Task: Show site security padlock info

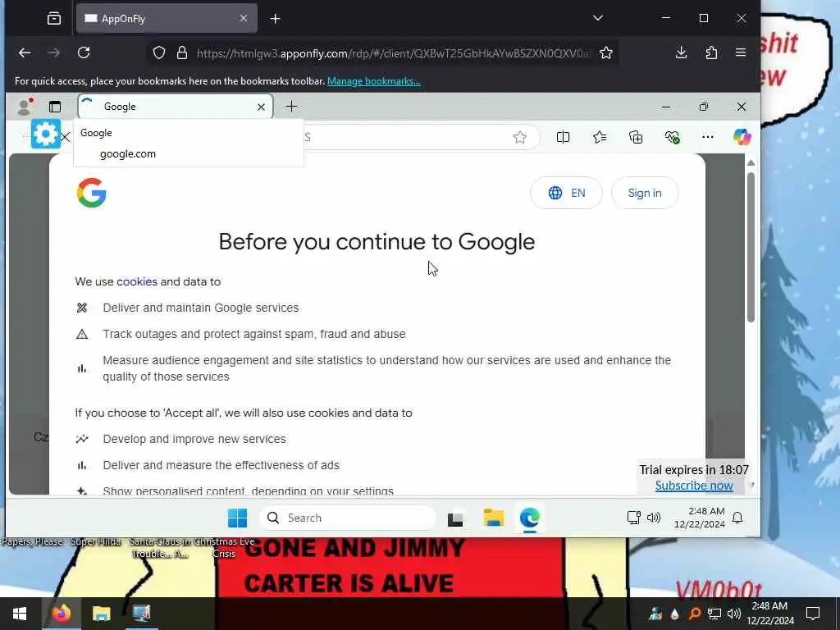Action: pyautogui.click(x=182, y=52)
